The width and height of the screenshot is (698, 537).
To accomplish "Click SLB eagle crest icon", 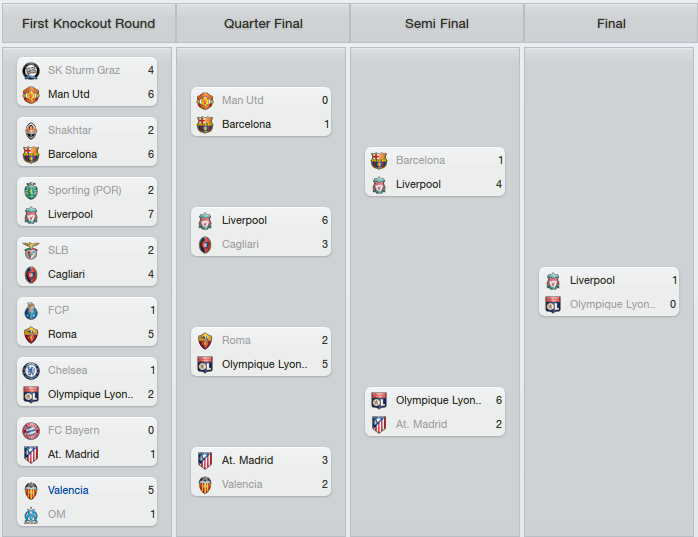I will [31, 251].
